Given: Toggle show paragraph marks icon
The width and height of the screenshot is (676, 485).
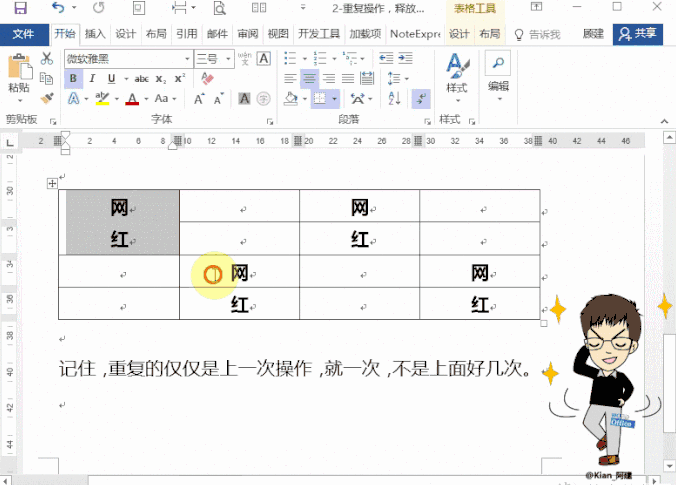Looking at the screenshot, I should (x=421, y=99).
